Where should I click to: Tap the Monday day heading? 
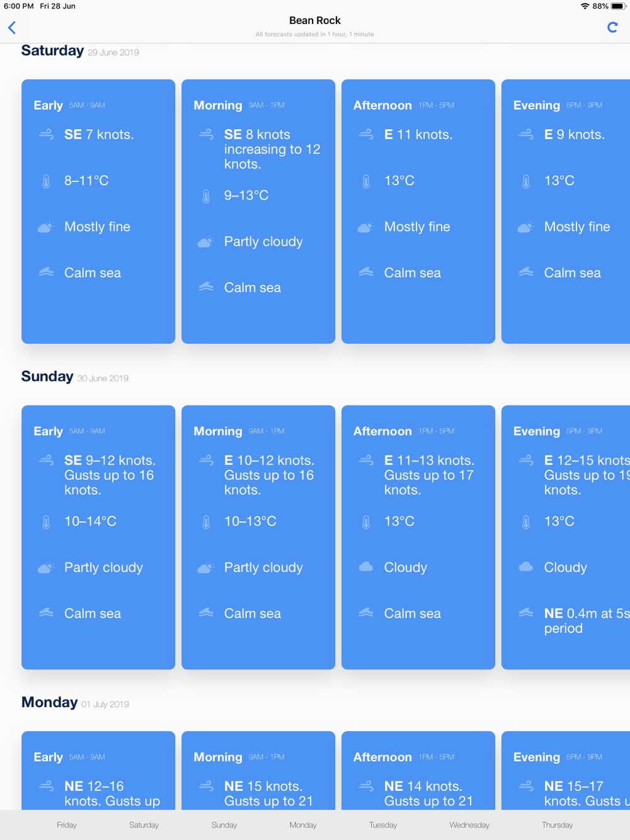click(50, 702)
